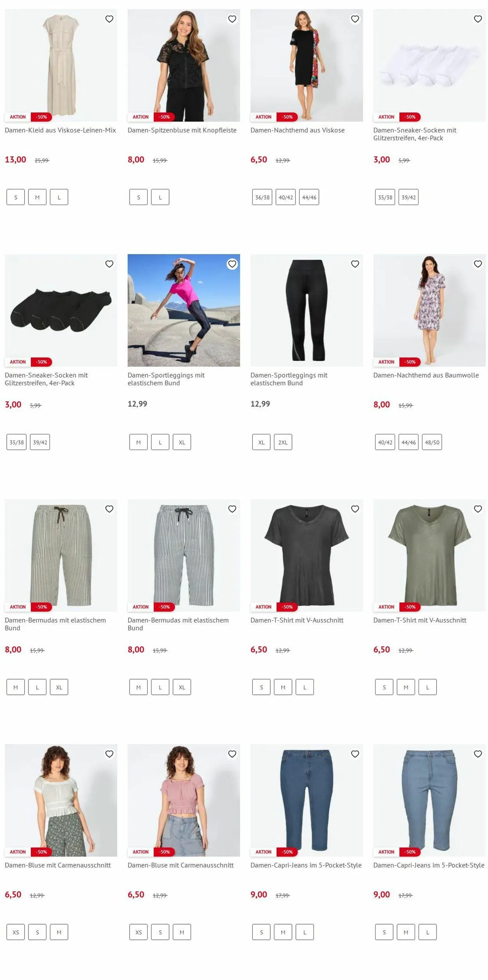Choose size 40/42 for Nachthemd aus Viskose
Viewport: 488px width, 980px height.
coord(285,197)
